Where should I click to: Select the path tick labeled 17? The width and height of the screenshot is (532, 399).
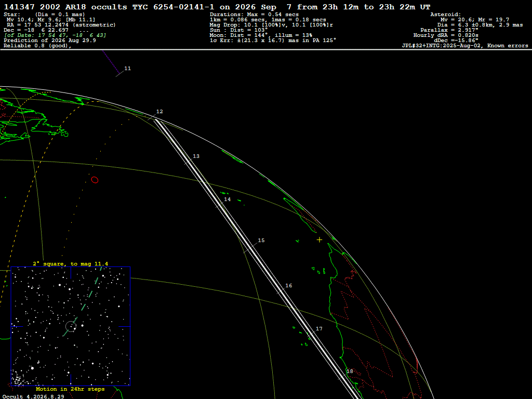(320, 328)
